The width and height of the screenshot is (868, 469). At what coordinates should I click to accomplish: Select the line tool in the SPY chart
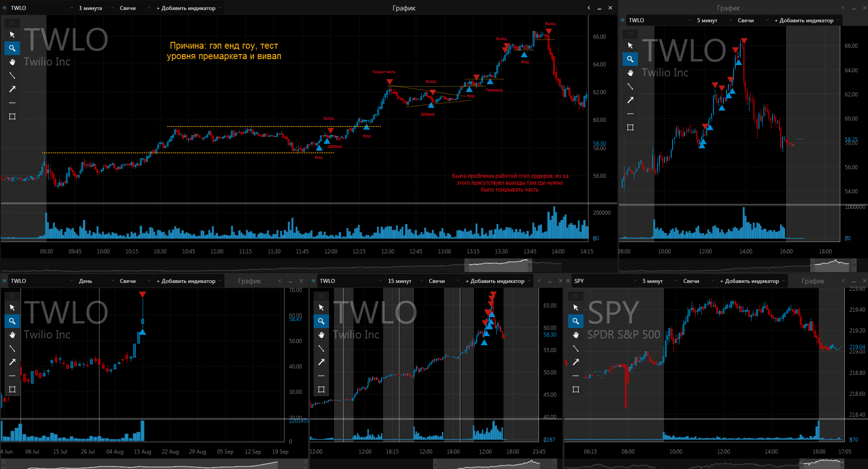576,348
